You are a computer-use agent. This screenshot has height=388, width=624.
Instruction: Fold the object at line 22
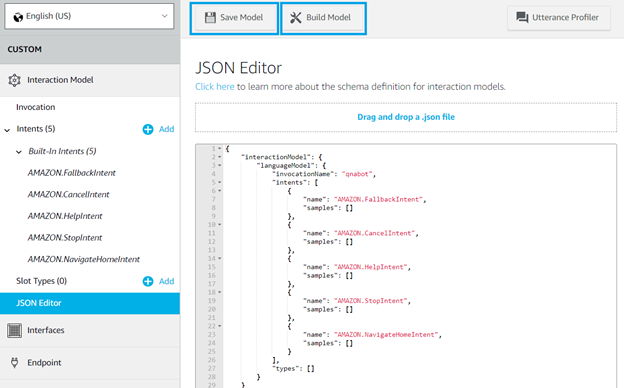(x=219, y=326)
